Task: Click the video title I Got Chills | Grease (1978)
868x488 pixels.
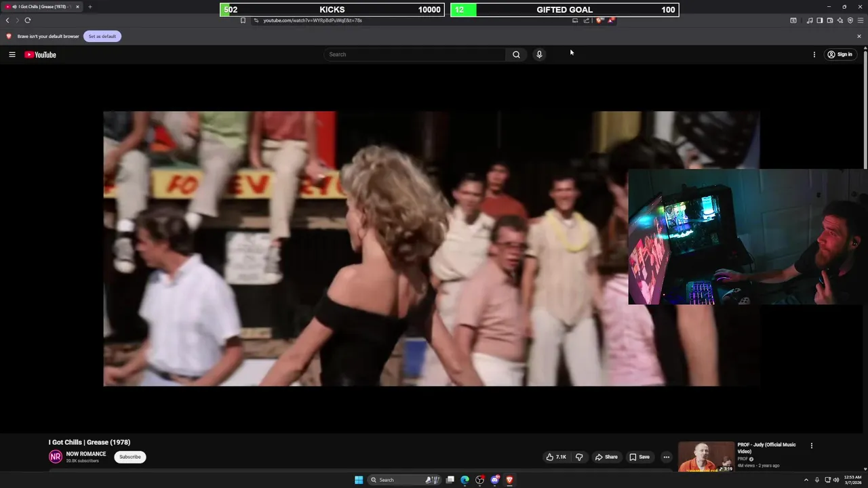Action: (90, 442)
